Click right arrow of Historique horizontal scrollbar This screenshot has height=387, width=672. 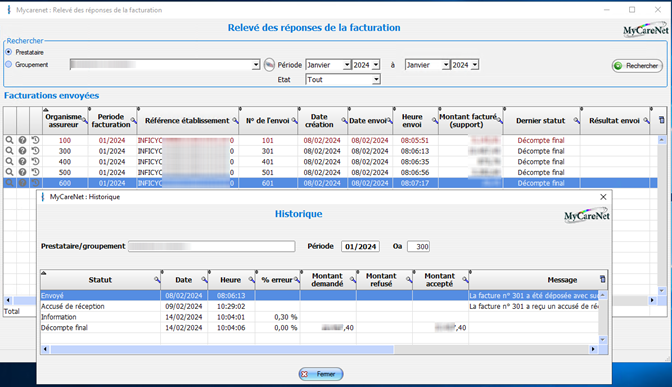coord(593,349)
